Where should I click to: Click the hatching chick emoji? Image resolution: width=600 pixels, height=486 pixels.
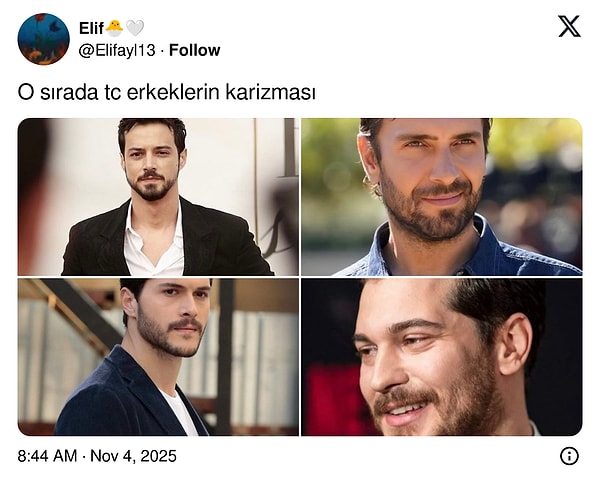point(114,28)
